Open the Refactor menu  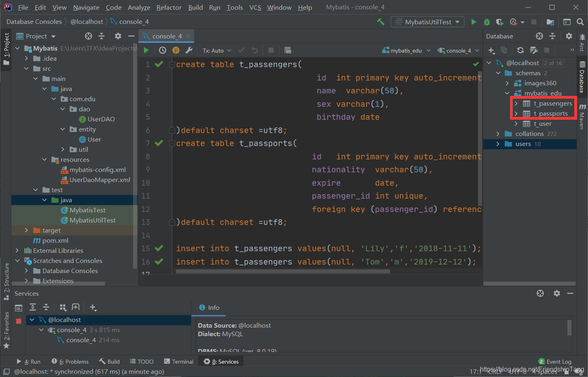click(169, 7)
